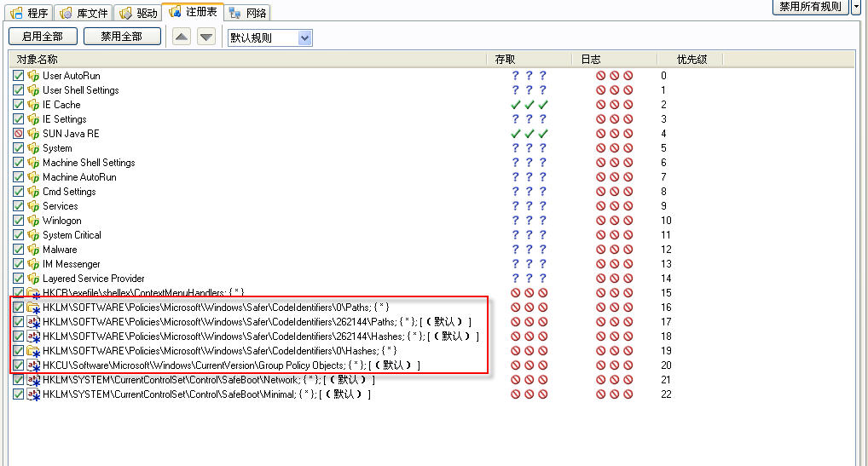The width and height of the screenshot is (868, 466).
Task: Click priority value 22
Action: tap(666, 394)
